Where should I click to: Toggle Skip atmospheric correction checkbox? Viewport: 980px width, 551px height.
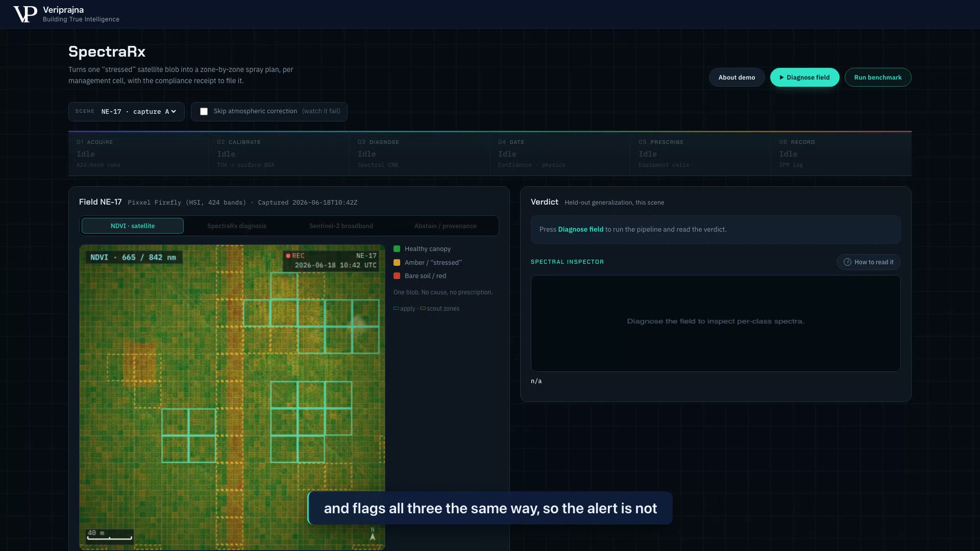[x=204, y=112]
